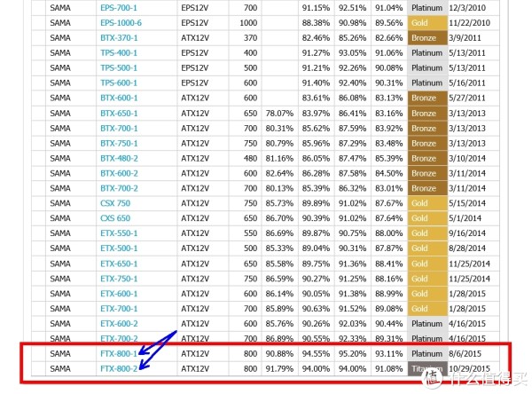Open the ETX-650-1 model link
Viewport: 532px width, 394px height.
click(x=119, y=264)
